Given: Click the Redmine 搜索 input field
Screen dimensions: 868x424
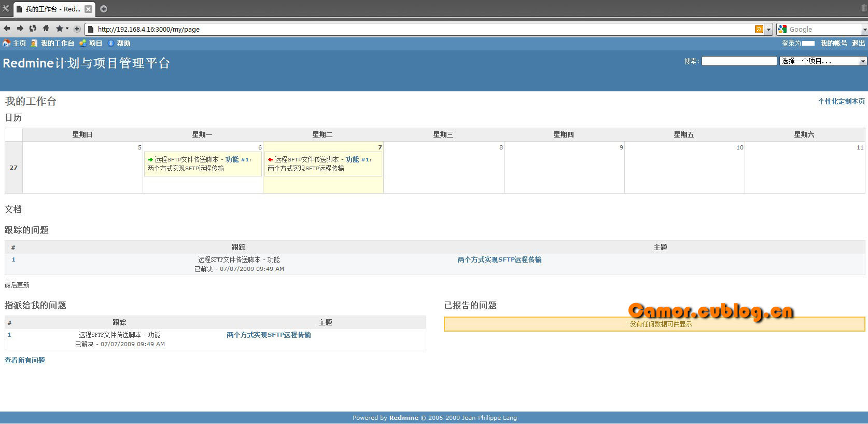Looking at the screenshot, I should coord(739,61).
